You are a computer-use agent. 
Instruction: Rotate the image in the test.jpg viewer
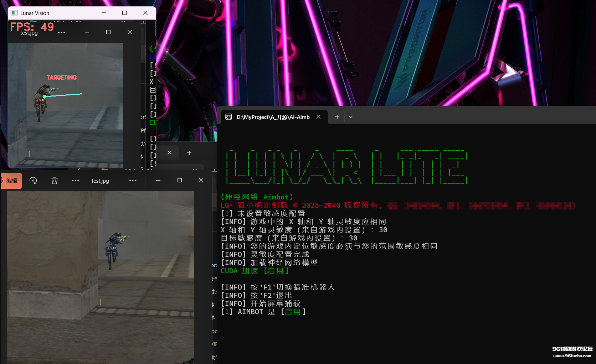click(33, 181)
